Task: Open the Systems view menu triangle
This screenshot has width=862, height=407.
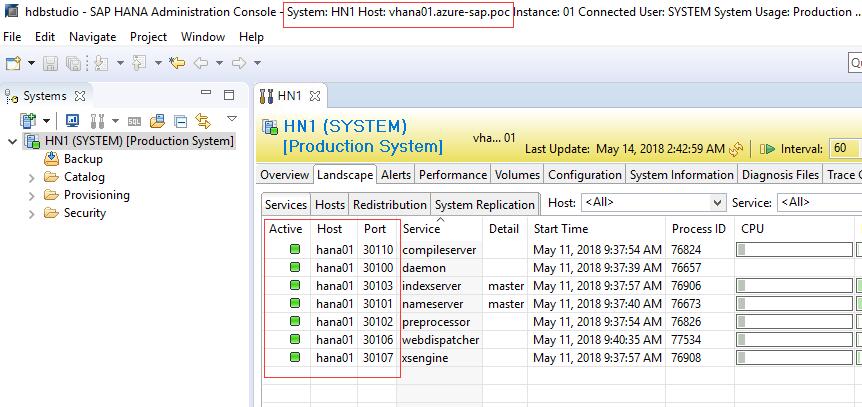Action: (x=232, y=118)
